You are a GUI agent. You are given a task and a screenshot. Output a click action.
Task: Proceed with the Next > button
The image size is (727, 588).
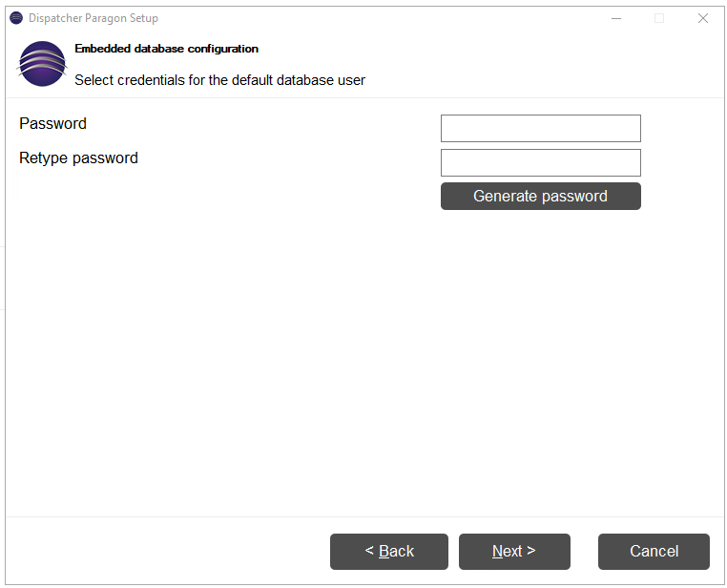pos(514,552)
